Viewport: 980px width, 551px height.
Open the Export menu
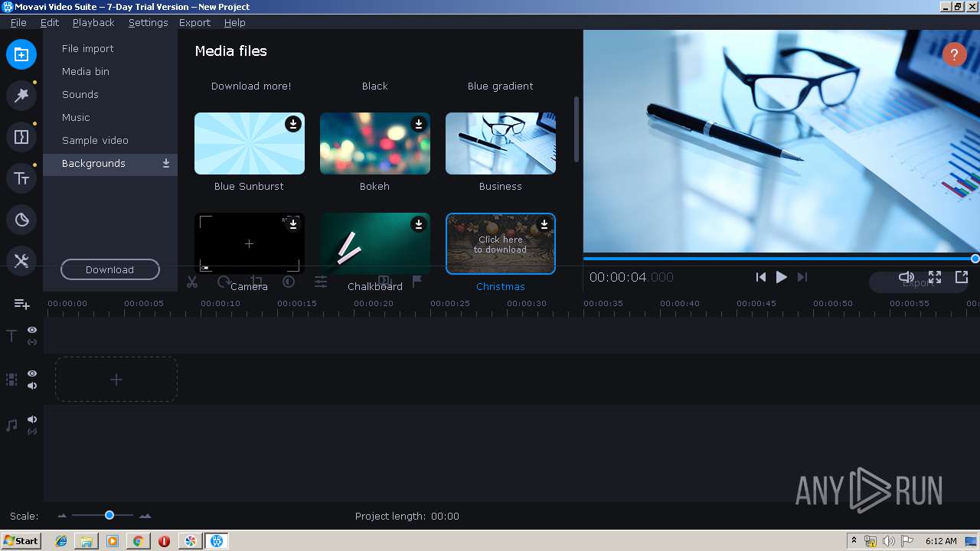[x=194, y=22]
